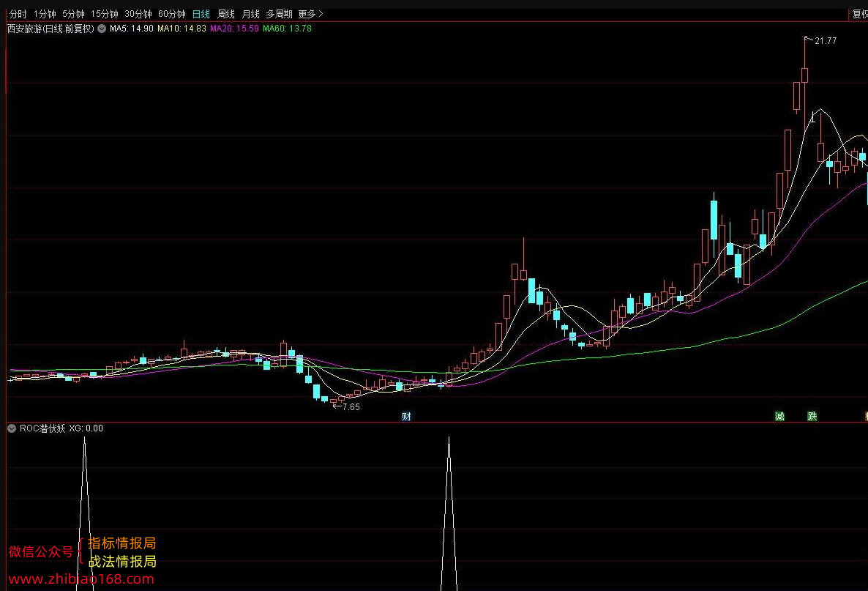Click the MA5: 14.90 indicator value
The image size is (868, 591).
(x=131, y=29)
